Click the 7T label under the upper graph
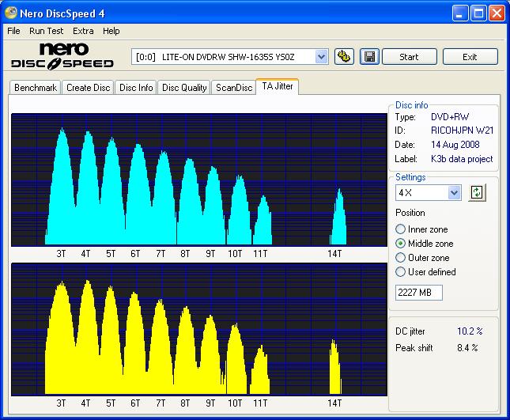 161,254
